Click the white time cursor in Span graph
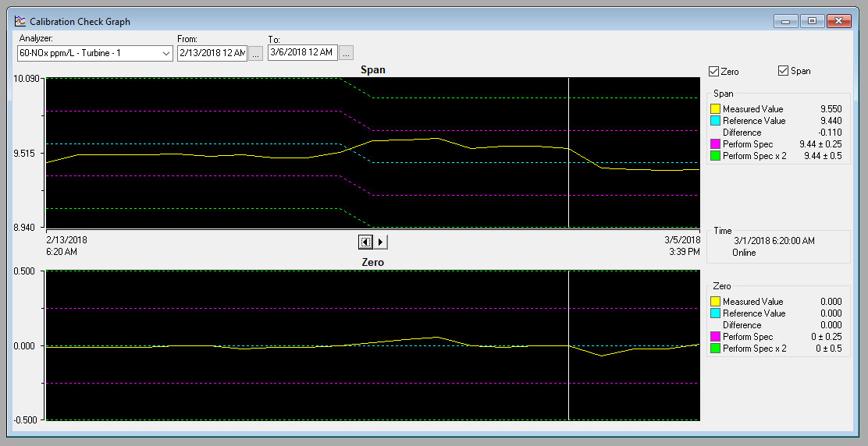Viewport: 868px width, 446px height. click(x=568, y=153)
